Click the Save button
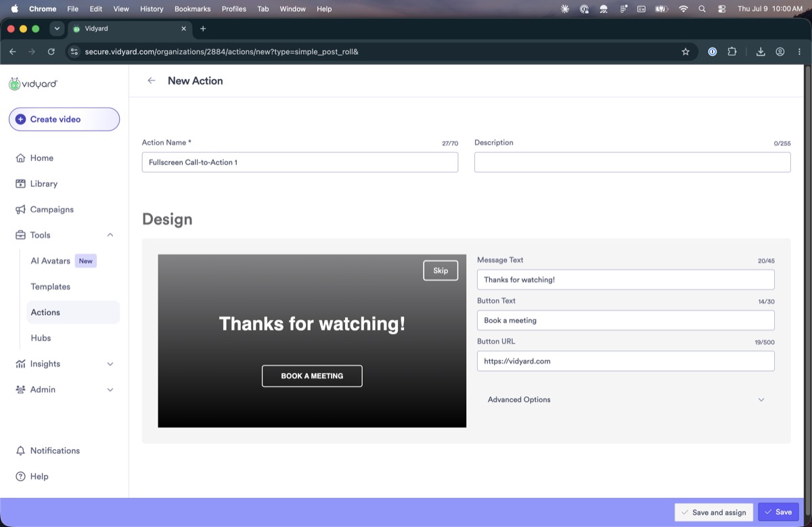 coord(778,512)
